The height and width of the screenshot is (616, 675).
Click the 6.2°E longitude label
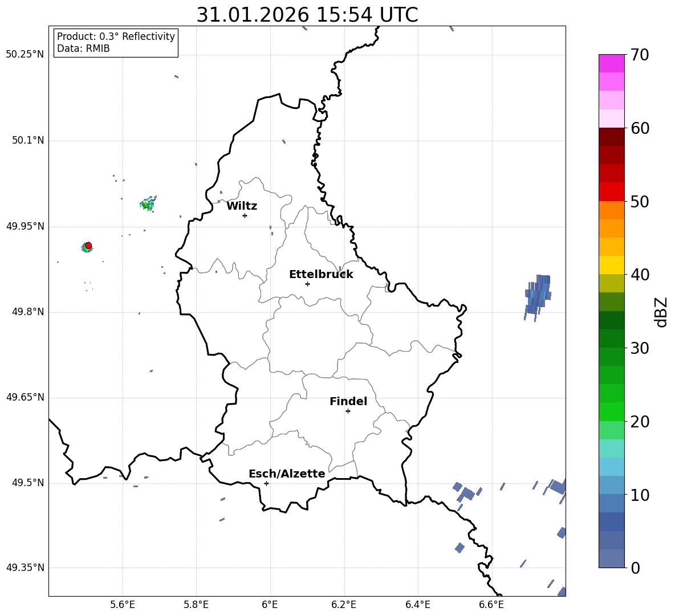(x=344, y=605)
